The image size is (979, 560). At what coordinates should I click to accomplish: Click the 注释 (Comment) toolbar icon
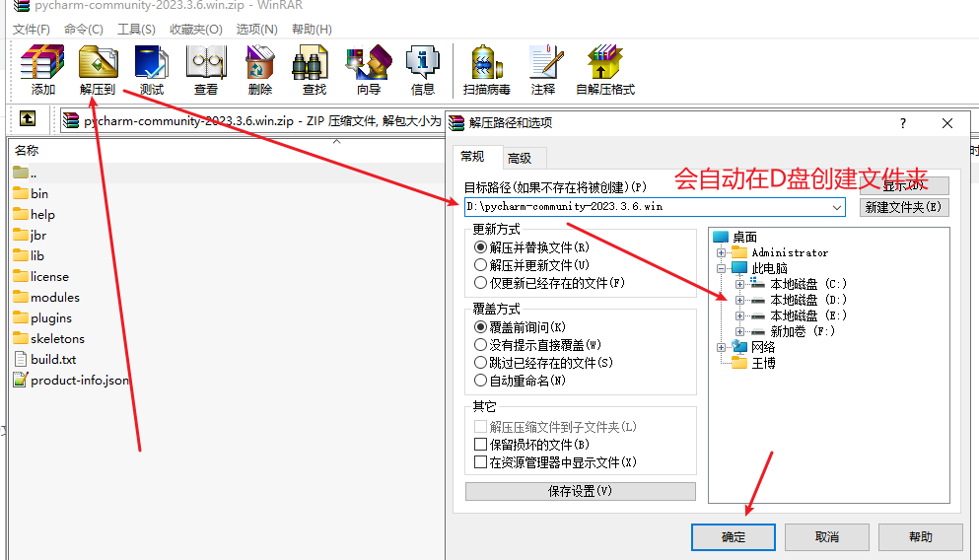545,62
